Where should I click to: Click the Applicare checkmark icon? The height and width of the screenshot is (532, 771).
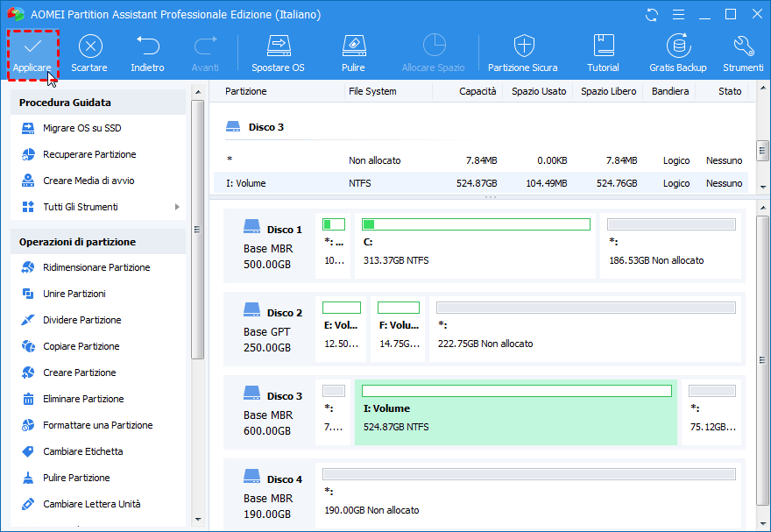click(x=32, y=46)
